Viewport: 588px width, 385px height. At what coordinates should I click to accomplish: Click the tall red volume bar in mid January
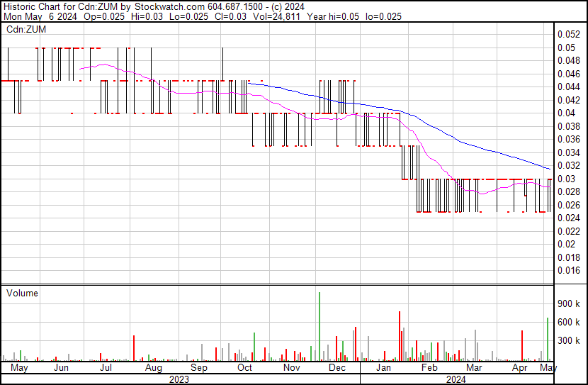(x=400, y=336)
